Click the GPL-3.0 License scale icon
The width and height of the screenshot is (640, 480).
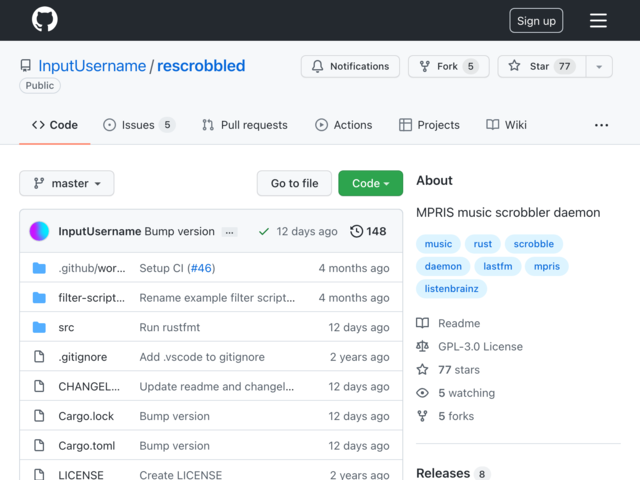422,346
